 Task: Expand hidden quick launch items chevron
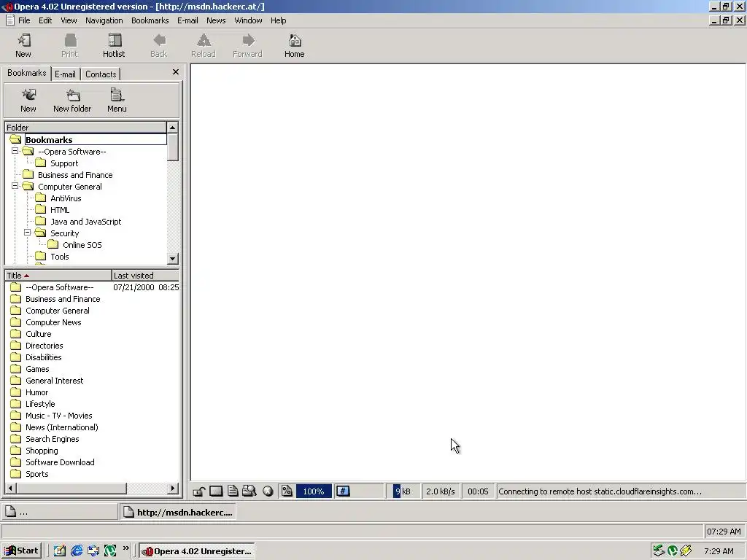[x=125, y=548]
